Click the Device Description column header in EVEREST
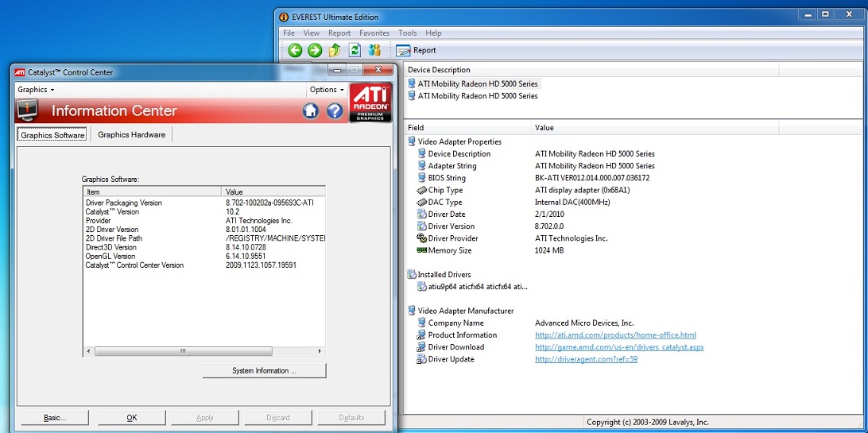Viewport: 868px width, 433px height. [x=591, y=70]
